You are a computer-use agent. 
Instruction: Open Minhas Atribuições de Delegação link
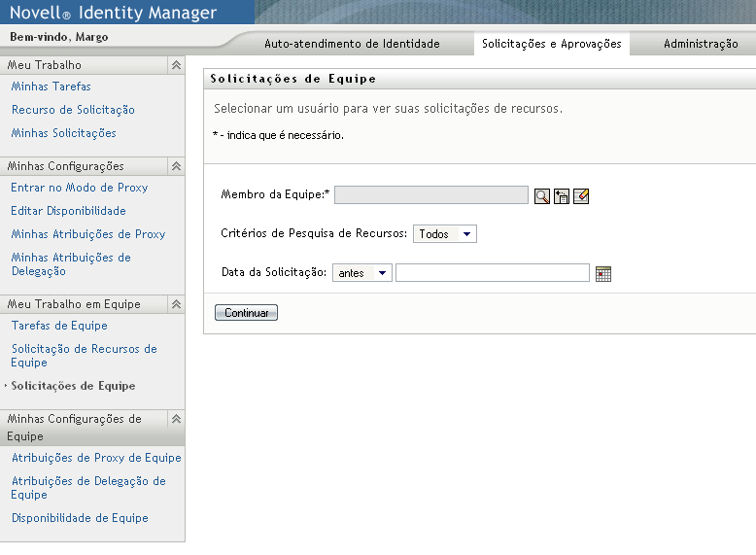pyautogui.click(x=71, y=264)
